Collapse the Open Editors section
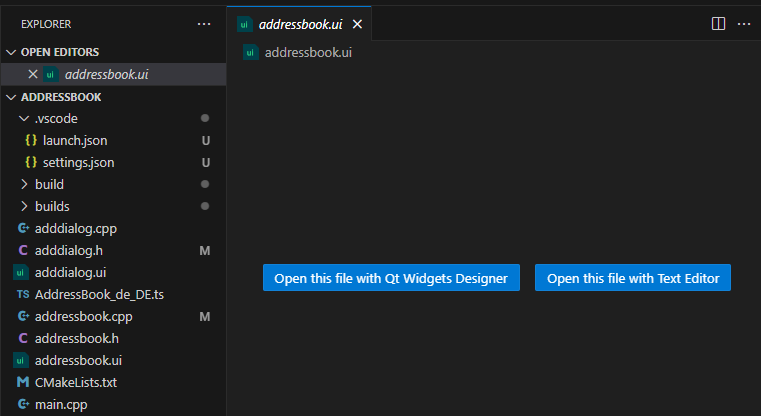This screenshot has width=761, height=416. 11,52
